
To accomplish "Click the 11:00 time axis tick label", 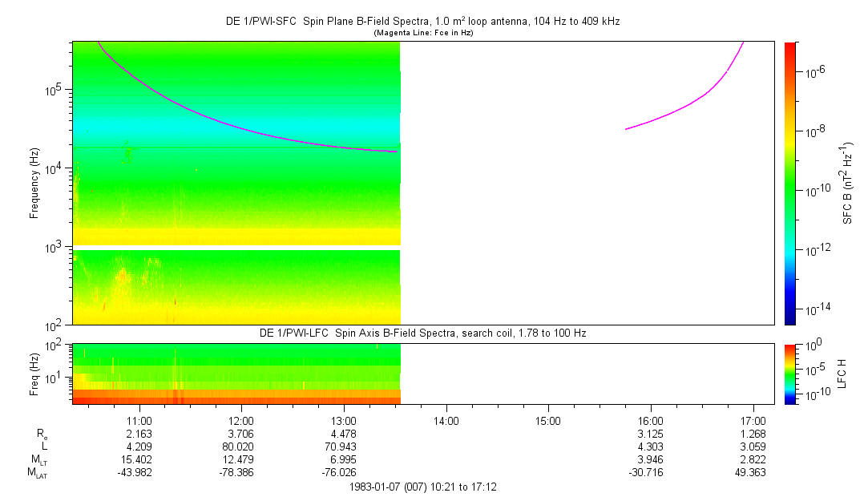I will click(x=139, y=420).
